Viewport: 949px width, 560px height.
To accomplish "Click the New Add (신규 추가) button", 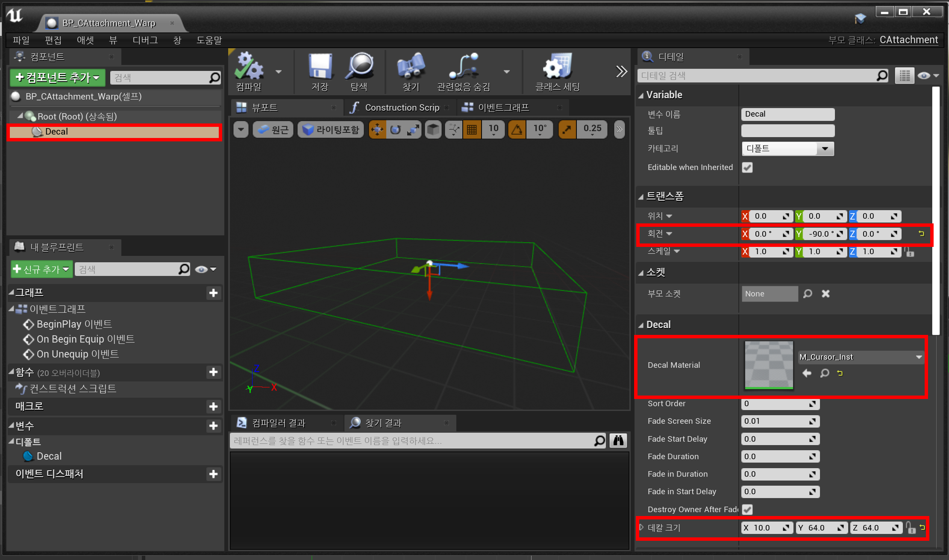I will [x=41, y=269].
